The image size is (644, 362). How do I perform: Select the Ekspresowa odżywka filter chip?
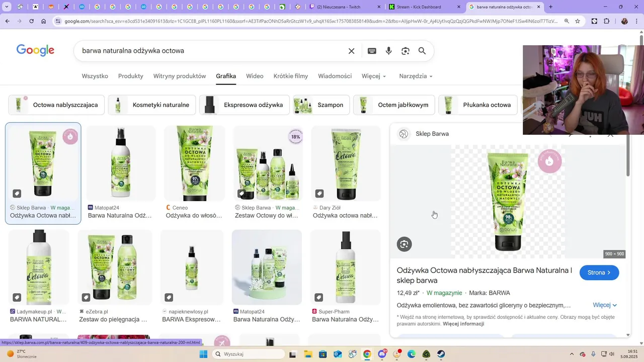tap(245, 105)
